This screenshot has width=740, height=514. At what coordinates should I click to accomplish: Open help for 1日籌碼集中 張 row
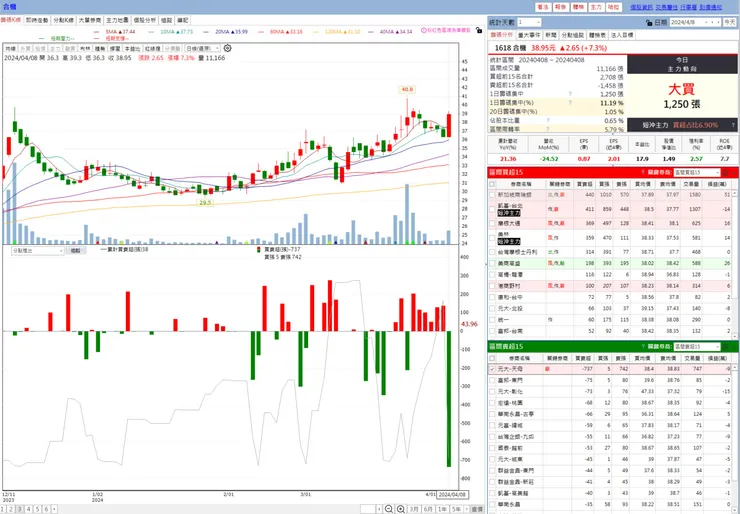tap(570, 94)
